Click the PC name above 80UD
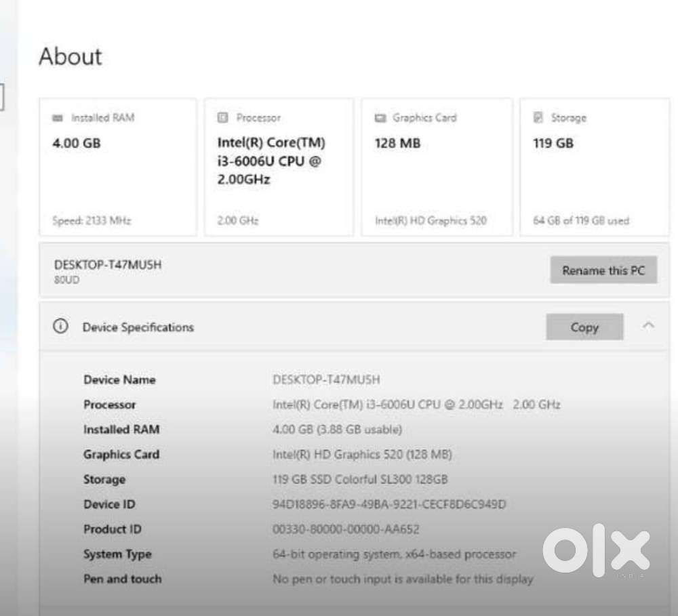Image resolution: width=678 pixels, height=616 pixels. [x=108, y=265]
